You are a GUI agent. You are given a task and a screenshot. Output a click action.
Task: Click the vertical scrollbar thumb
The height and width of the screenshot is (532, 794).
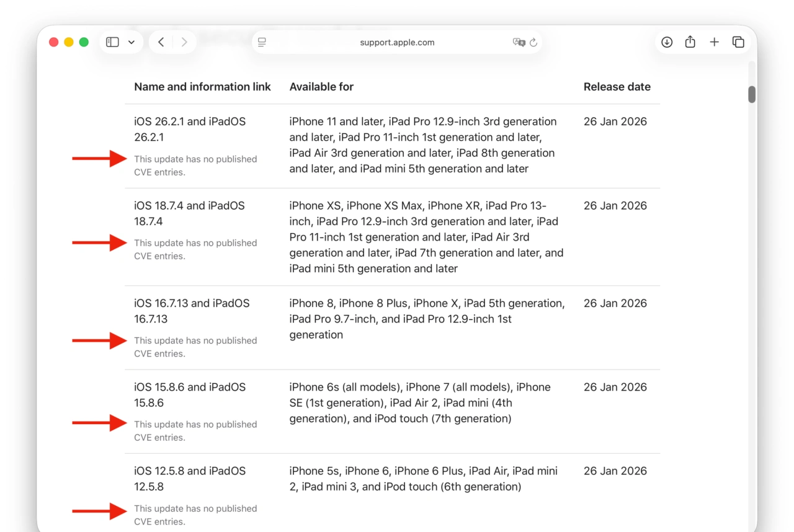pos(752,94)
